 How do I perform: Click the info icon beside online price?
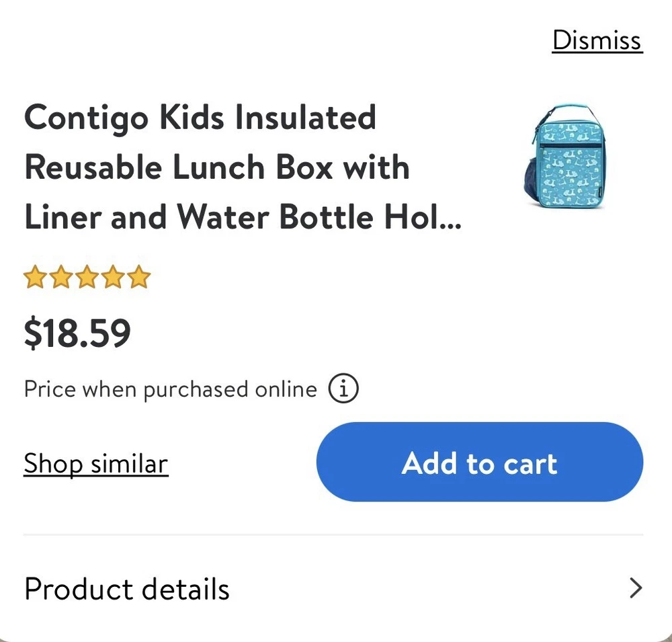343,389
